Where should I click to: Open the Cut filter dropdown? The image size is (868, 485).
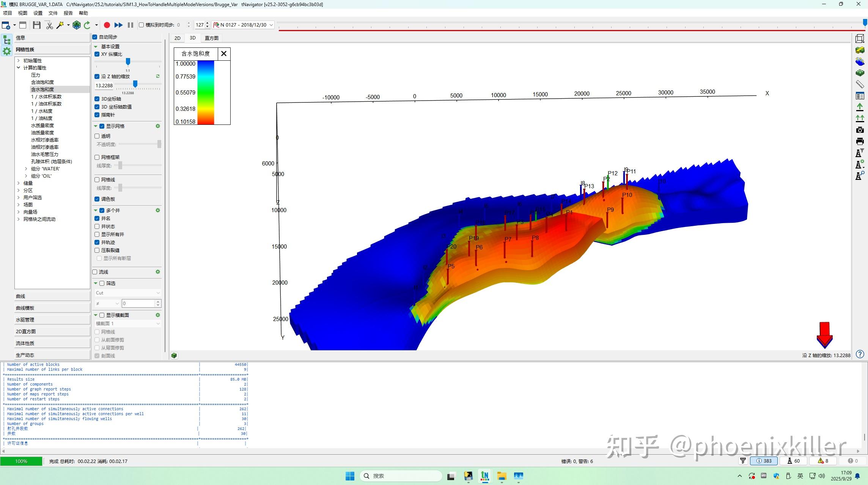coord(128,293)
